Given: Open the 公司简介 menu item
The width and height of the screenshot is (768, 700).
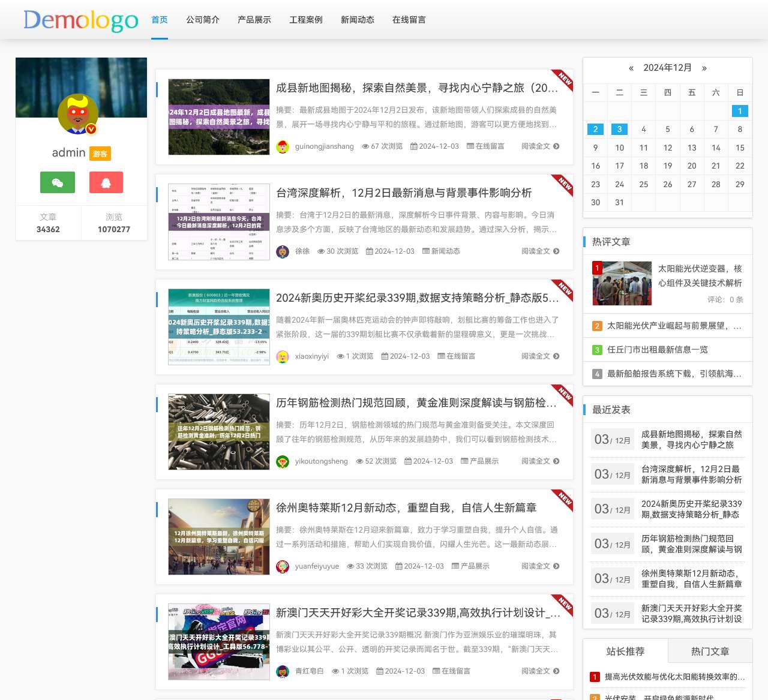Looking at the screenshot, I should (x=202, y=20).
